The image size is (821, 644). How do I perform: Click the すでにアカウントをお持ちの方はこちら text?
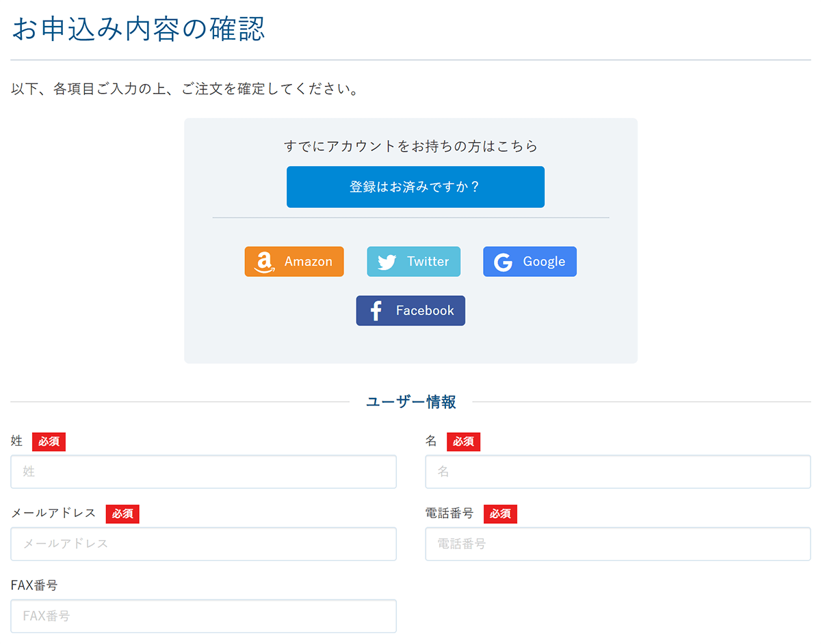pos(410,146)
